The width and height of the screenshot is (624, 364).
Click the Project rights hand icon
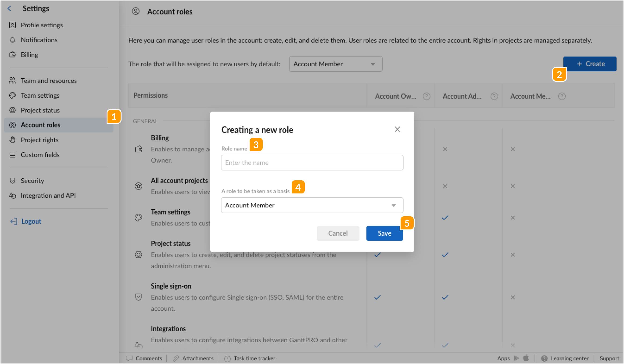[13, 140]
